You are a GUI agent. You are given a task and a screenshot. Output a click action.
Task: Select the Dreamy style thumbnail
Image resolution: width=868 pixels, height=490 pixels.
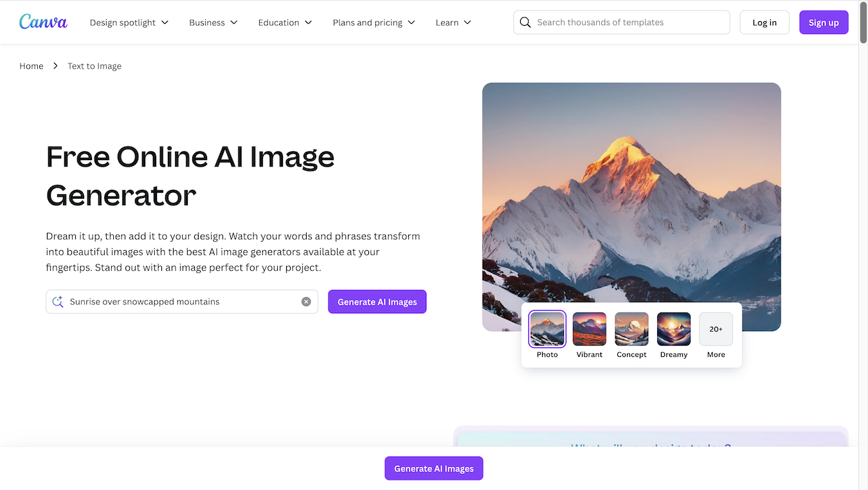[674, 329]
